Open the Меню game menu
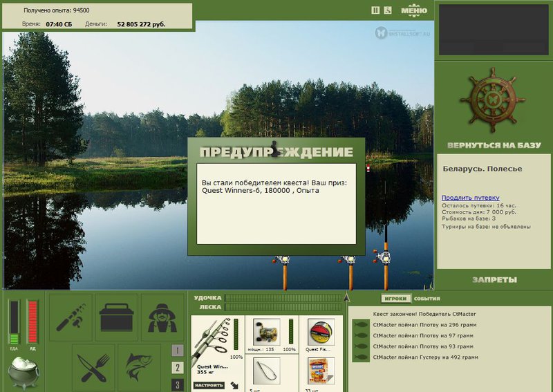Image resolution: width=553 pixels, height=392 pixels. [414, 10]
